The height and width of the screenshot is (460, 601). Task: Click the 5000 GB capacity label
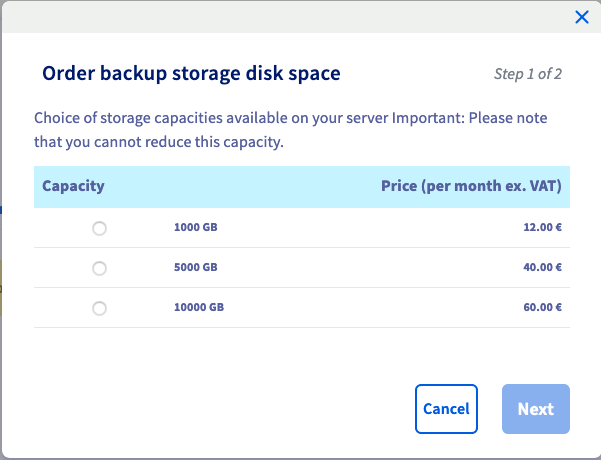coord(195,268)
